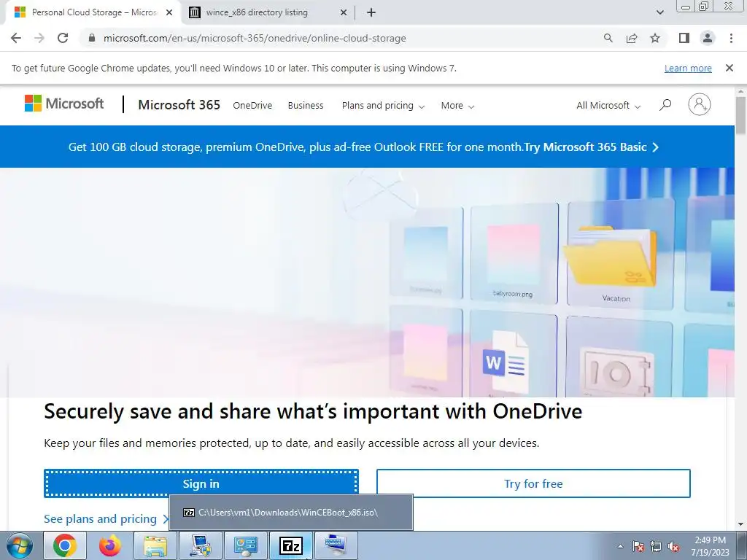Click the network tray icon
This screenshot has width=747, height=560.
click(656, 546)
